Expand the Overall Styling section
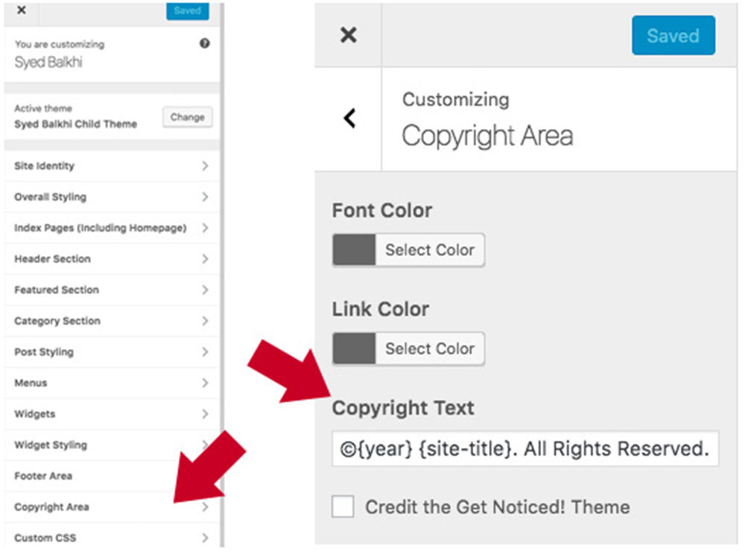The width and height of the screenshot is (745, 560). click(x=50, y=197)
